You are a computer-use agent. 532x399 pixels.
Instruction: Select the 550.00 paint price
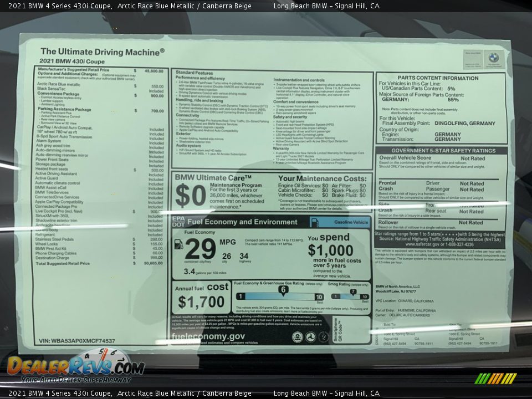coord(157,86)
